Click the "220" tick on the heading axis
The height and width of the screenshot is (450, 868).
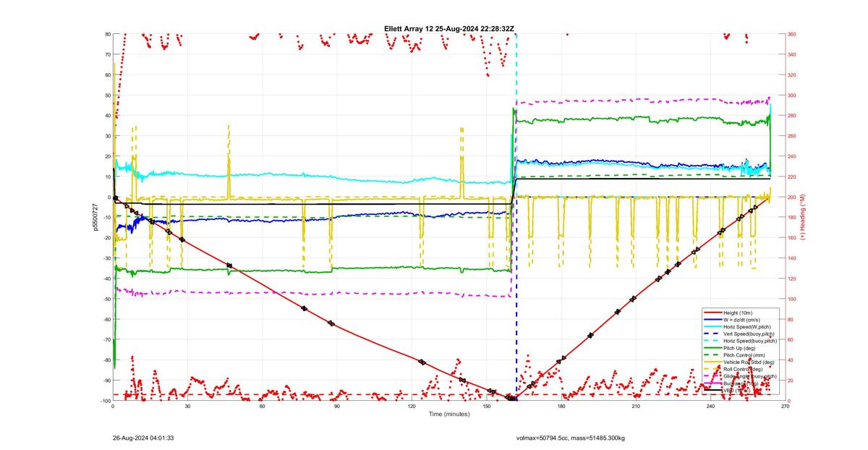pos(793,177)
